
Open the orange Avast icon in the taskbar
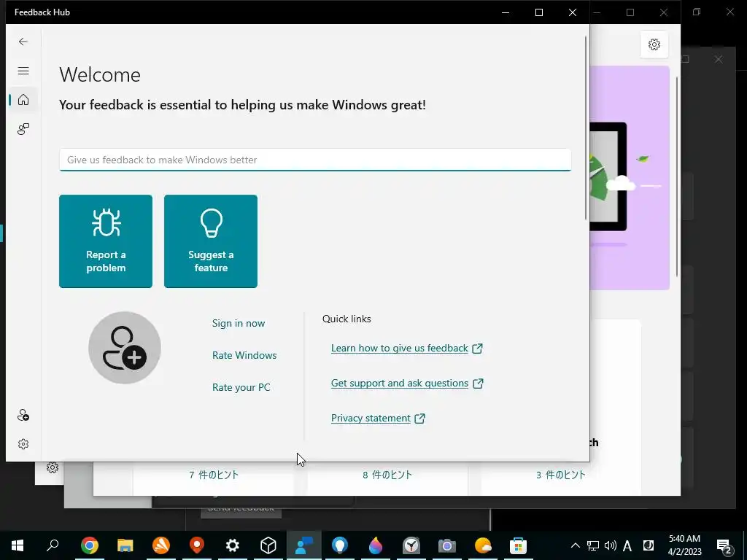click(x=161, y=545)
